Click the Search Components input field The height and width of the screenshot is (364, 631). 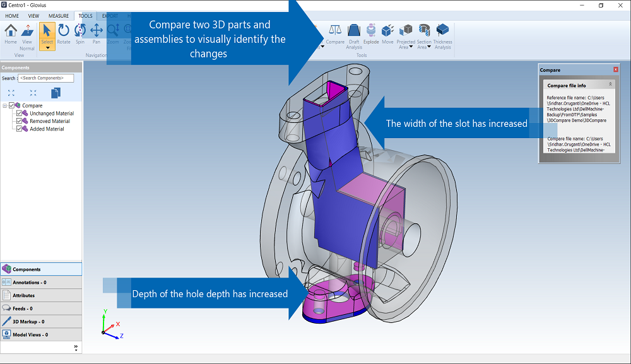[x=46, y=78]
